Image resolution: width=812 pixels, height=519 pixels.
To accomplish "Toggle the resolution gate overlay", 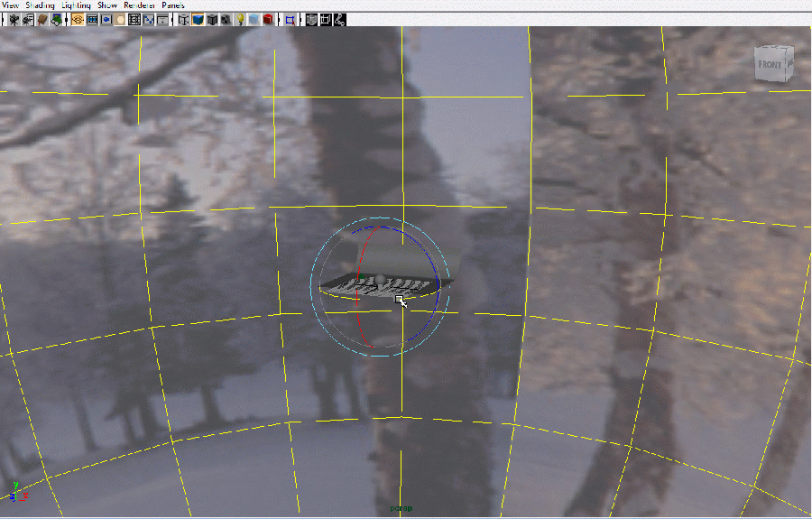I will 106,19.
